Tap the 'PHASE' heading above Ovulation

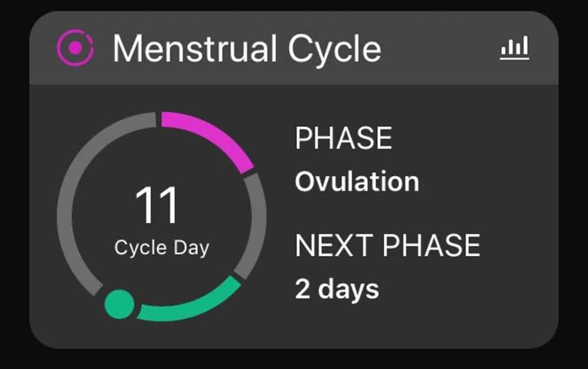[x=343, y=138]
